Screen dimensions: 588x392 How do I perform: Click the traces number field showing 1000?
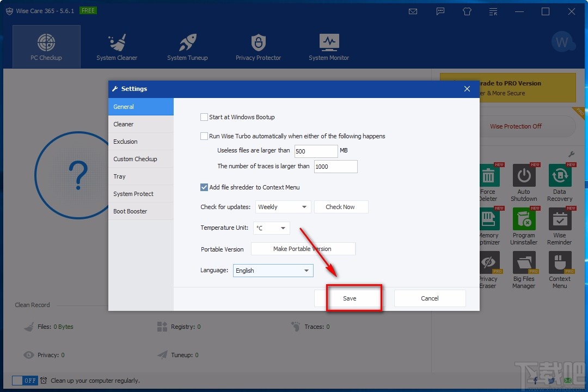pos(335,167)
